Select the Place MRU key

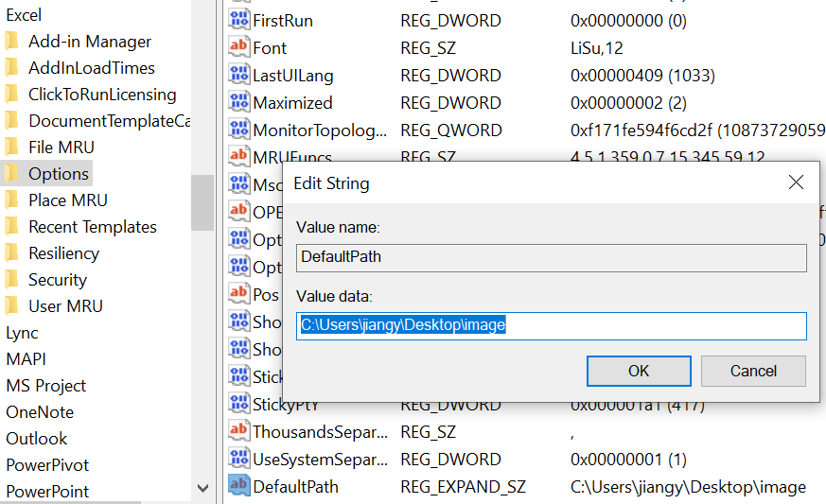(x=68, y=200)
